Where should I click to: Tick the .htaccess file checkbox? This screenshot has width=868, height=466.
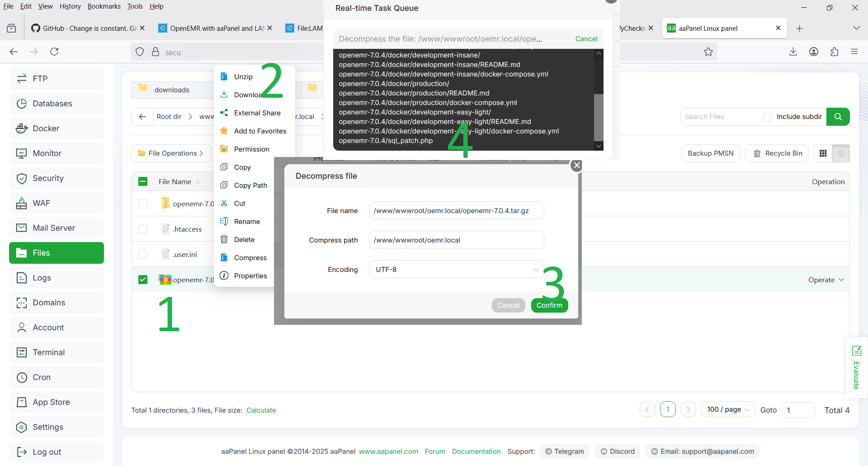143,229
